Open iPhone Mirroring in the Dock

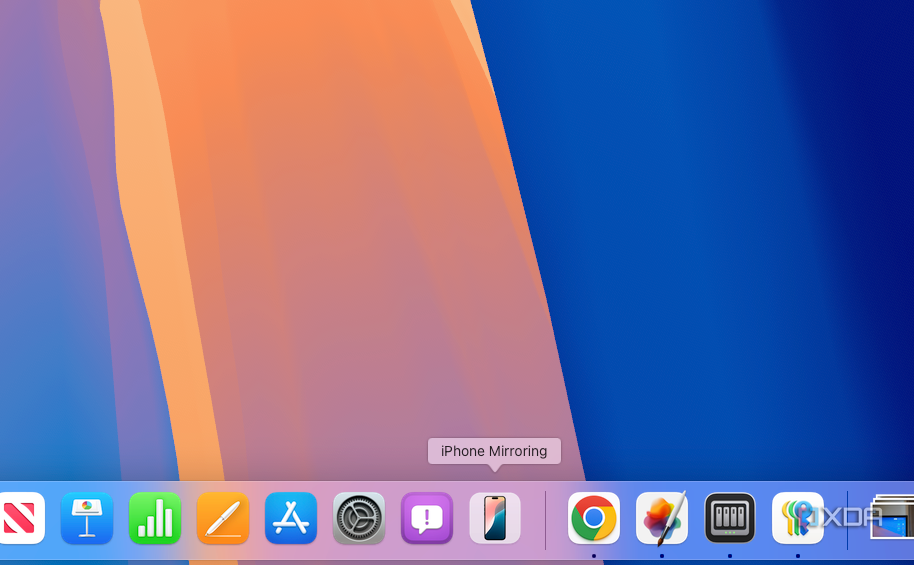pos(495,518)
